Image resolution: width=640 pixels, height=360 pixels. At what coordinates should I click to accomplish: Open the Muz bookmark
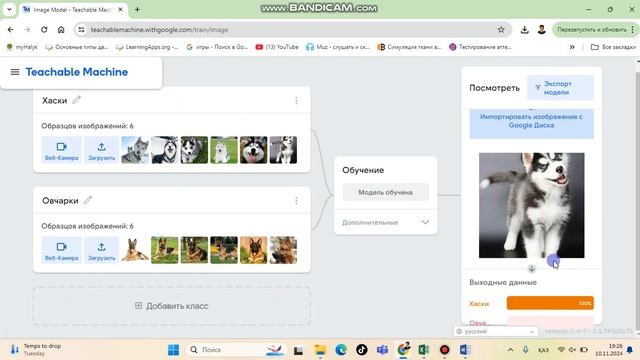(338, 47)
